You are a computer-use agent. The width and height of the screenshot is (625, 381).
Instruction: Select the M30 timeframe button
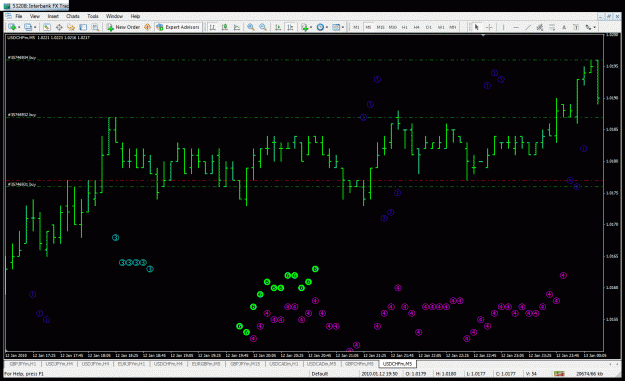click(x=393, y=27)
